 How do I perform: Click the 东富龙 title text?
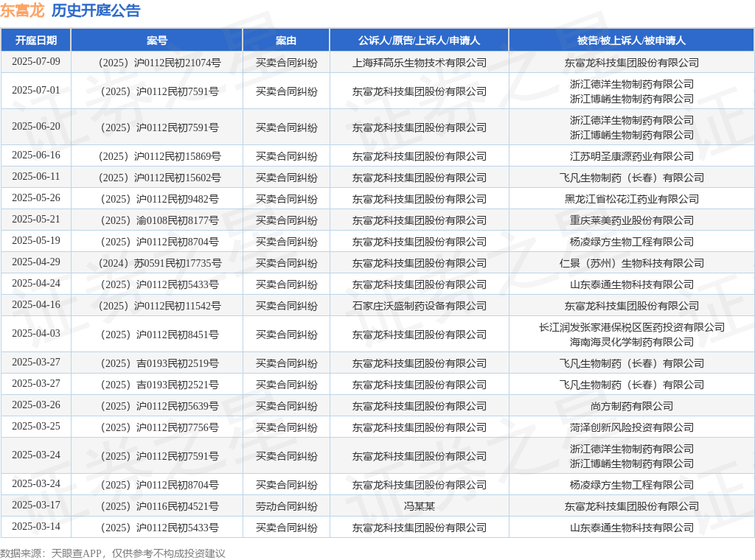(x=22, y=10)
